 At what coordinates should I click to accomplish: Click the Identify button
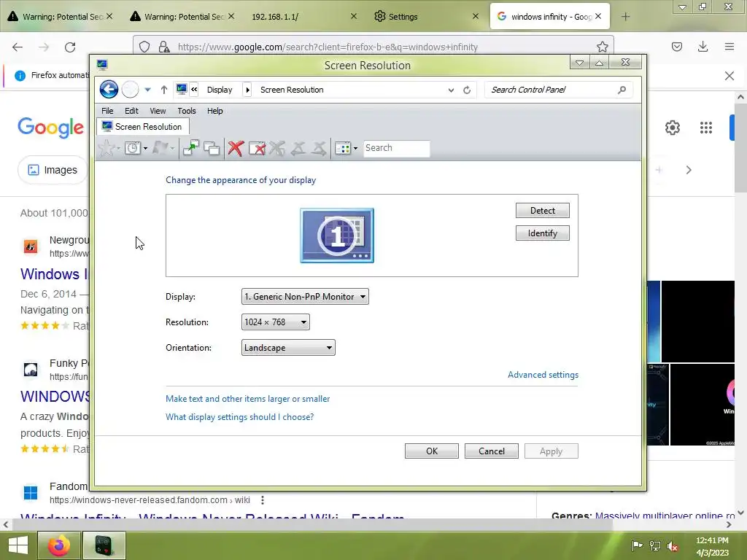(542, 233)
